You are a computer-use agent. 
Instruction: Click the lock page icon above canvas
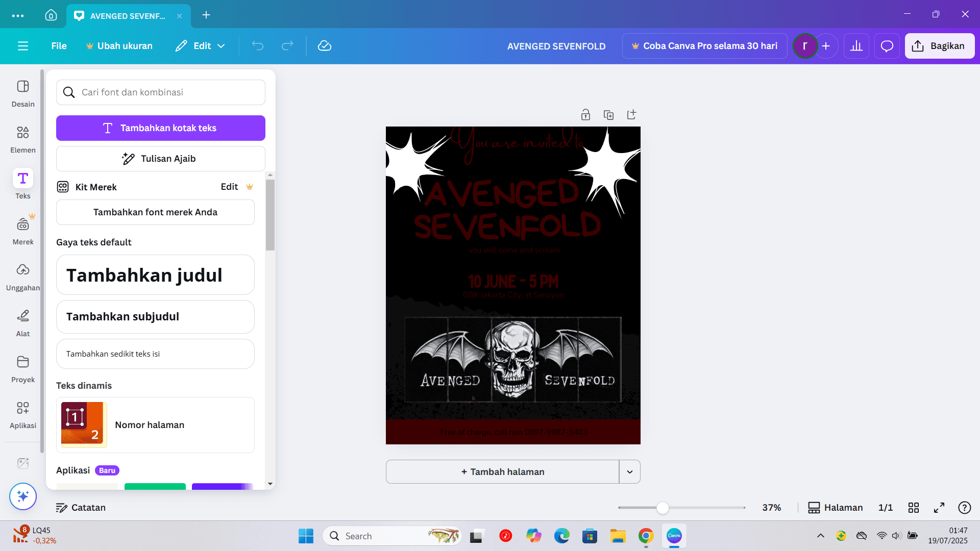click(x=585, y=115)
